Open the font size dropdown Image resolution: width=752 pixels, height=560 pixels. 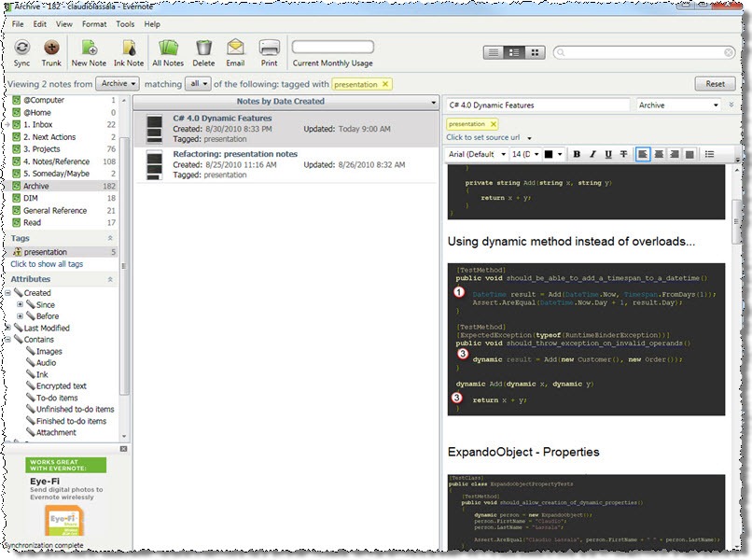point(536,154)
